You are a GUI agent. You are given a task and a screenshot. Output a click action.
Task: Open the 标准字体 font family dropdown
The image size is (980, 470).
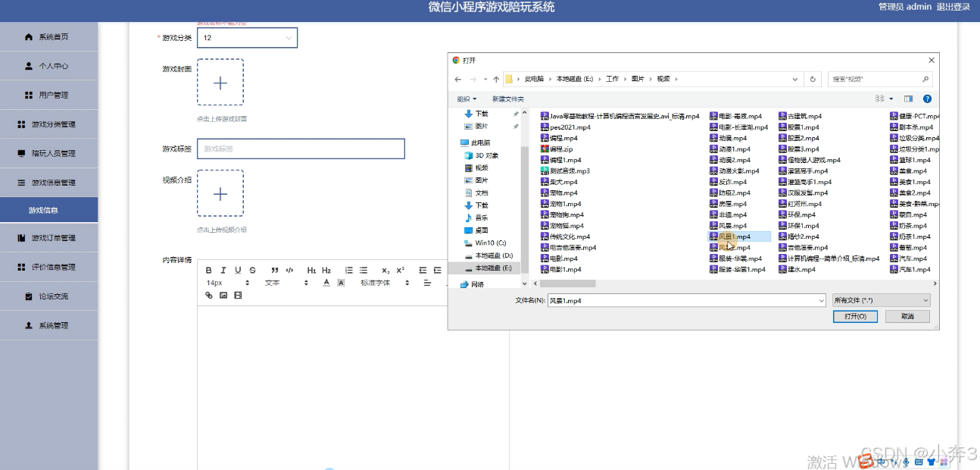click(x=385, y=283)
